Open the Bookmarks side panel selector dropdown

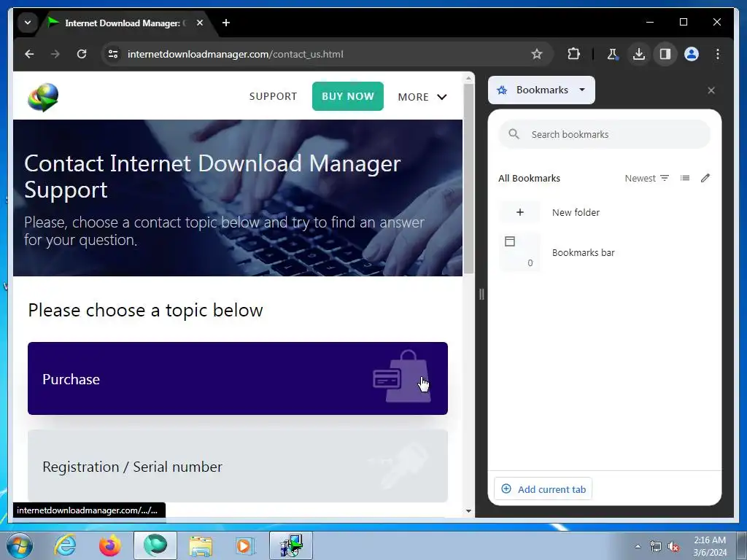tap(542, 90)
